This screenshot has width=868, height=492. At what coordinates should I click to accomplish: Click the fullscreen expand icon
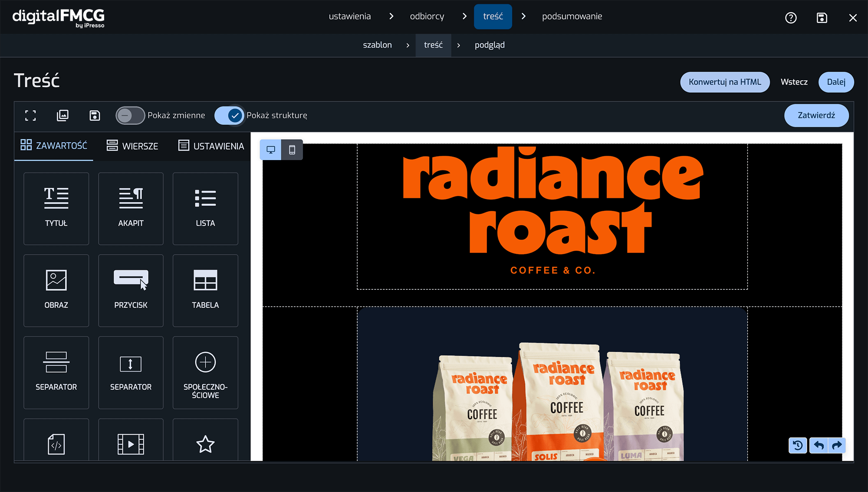pos(30,115)
